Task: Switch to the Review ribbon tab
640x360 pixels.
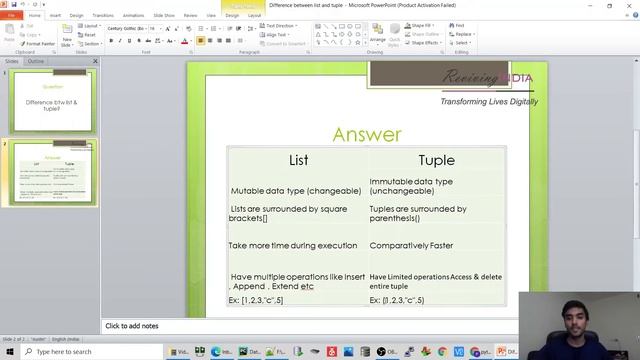Action: tap(190, 16)
